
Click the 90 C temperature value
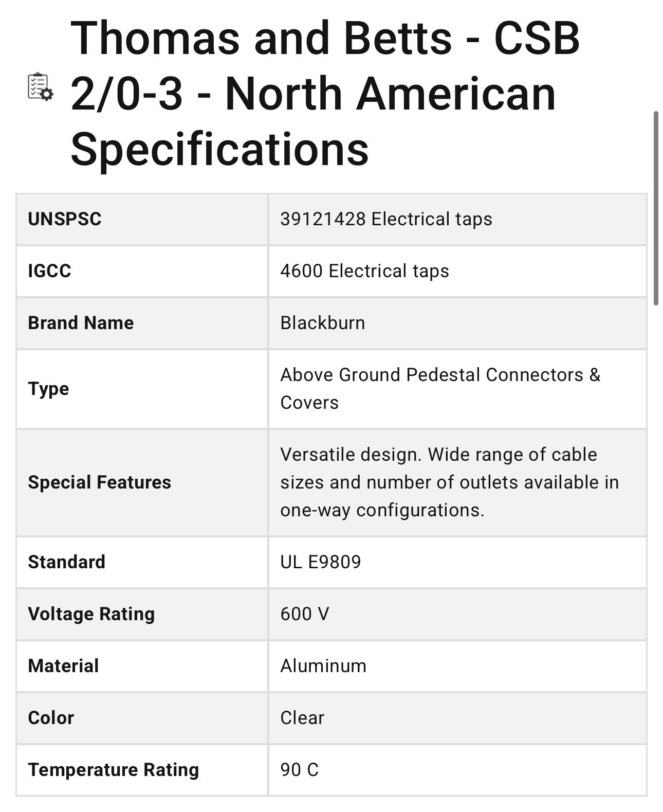[300, 770]
